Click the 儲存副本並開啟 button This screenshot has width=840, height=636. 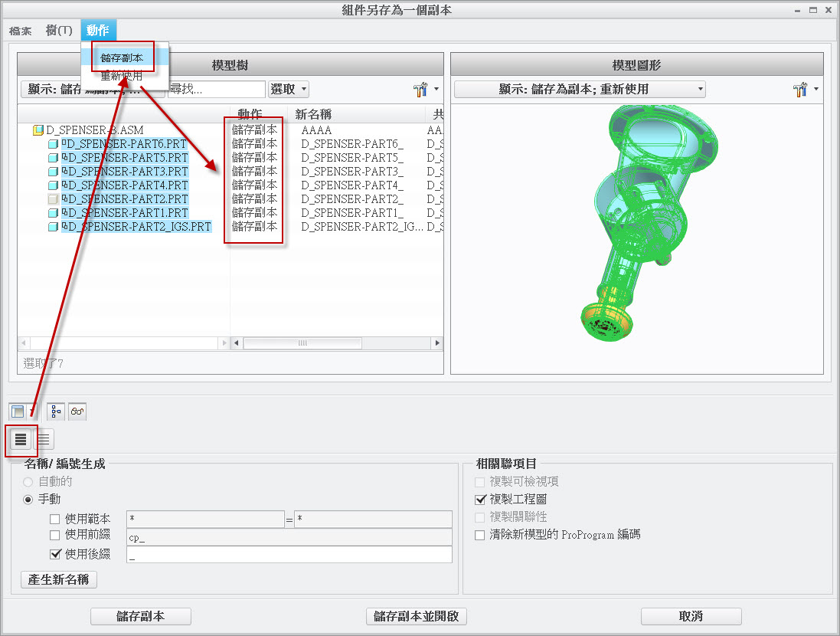coord(416,616)
